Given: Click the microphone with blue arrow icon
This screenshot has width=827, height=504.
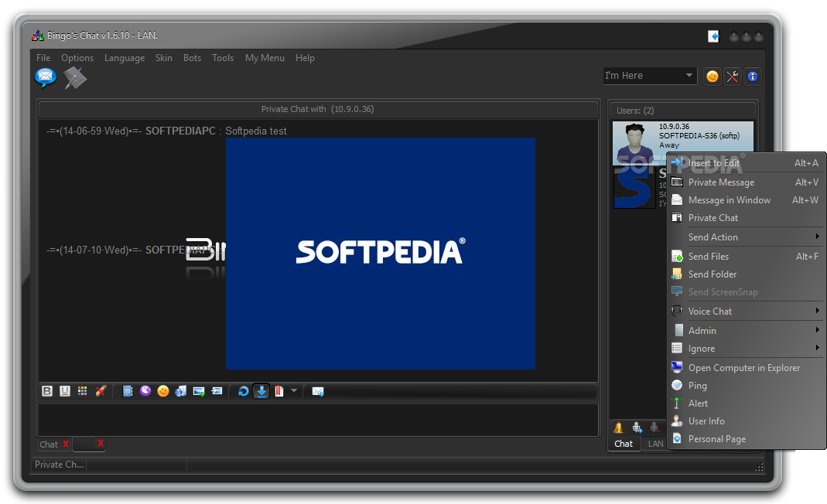Looking at the screenshot, I should coord(637,427).
